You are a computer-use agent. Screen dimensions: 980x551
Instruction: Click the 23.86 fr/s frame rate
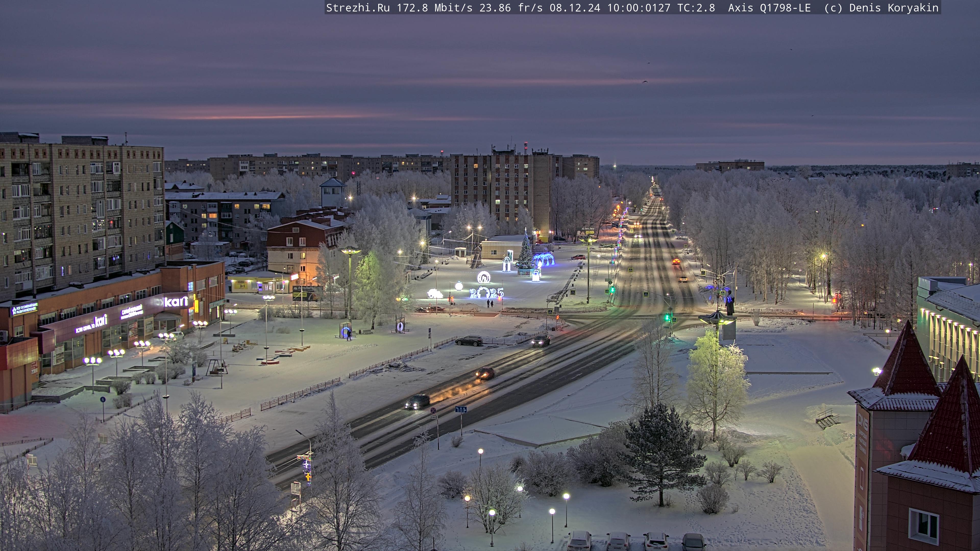(511, 8)
